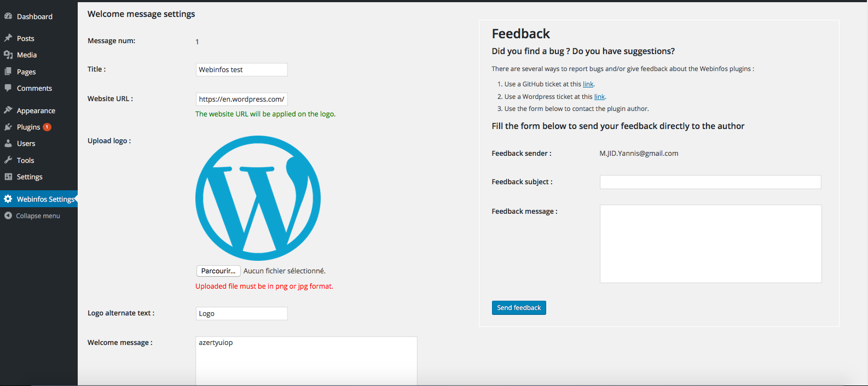Click the red png or jpg warning
Image resolution: width=868 pixels, height=386 pixels.
[x=264, y=286]
